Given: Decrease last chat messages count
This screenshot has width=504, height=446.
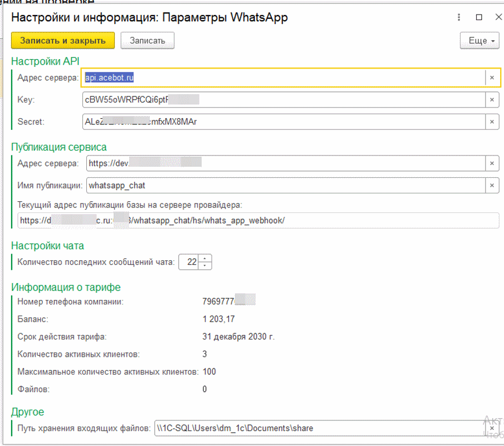Looking at the screenshot, I should (x=205, y=265).
